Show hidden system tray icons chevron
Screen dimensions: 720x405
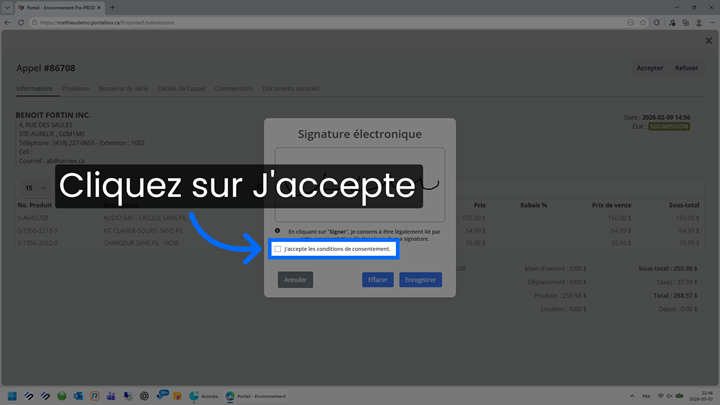(x=632, y=396)
